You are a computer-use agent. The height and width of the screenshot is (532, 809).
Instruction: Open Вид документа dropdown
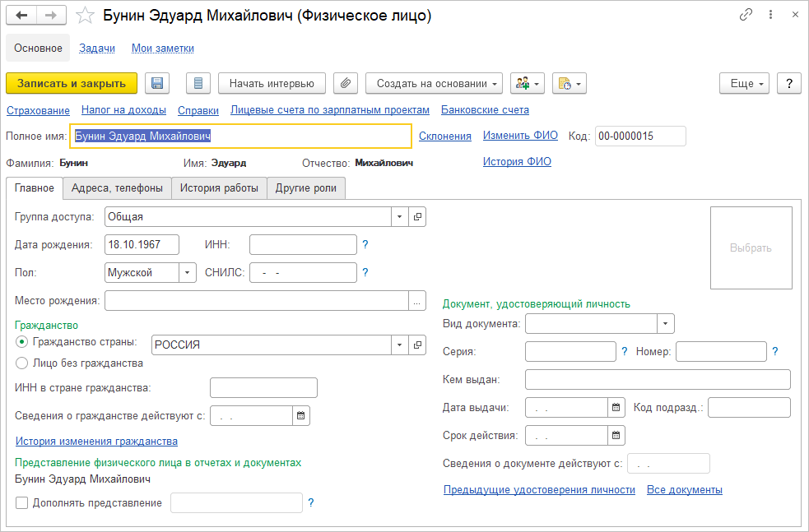pyautogui.click(x=666, y=323)
